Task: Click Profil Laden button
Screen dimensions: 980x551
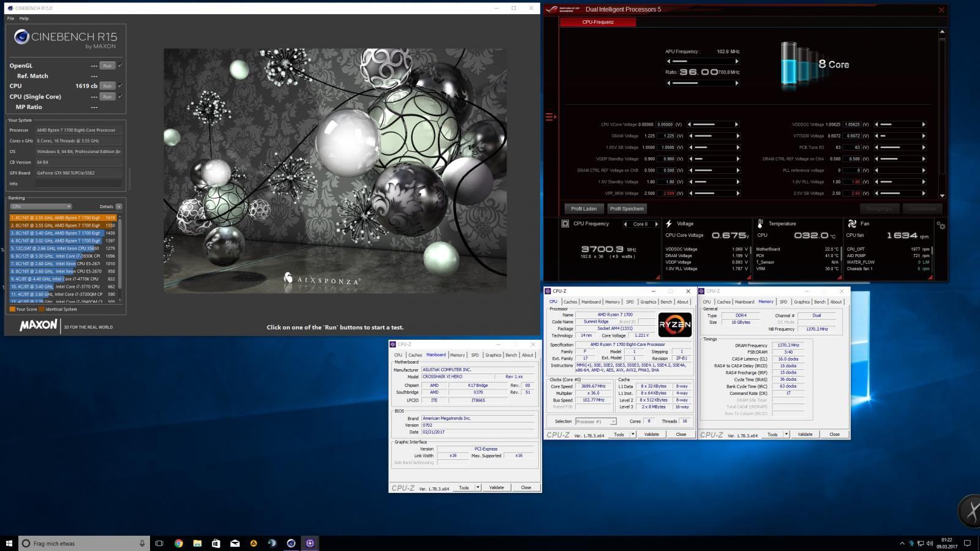Action: point(584,209)
